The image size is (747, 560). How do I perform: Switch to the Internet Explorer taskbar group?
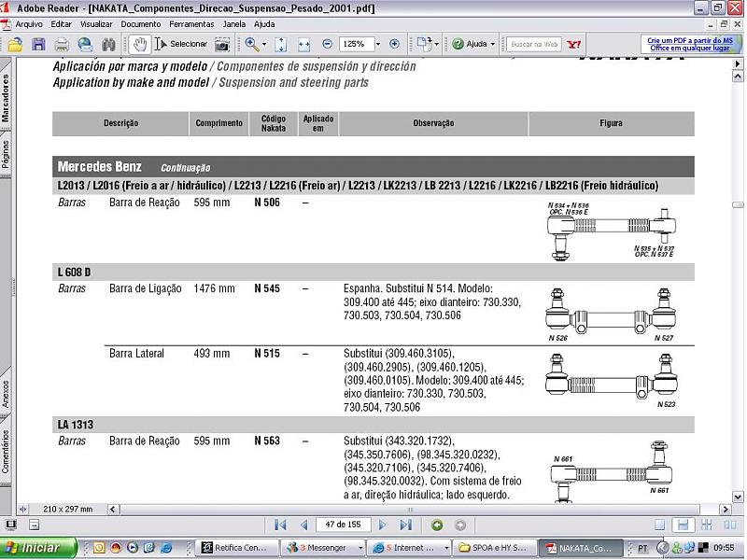pos(410,548)
